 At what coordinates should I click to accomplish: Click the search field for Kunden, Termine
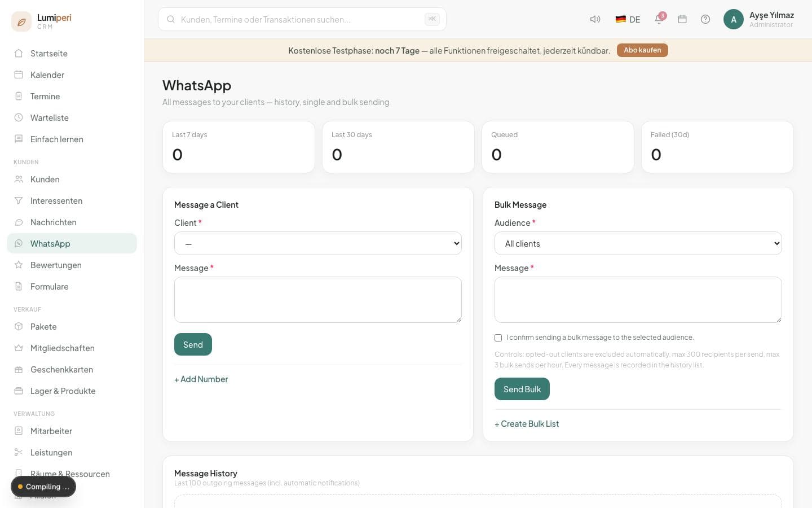click(x=302, y=19)
